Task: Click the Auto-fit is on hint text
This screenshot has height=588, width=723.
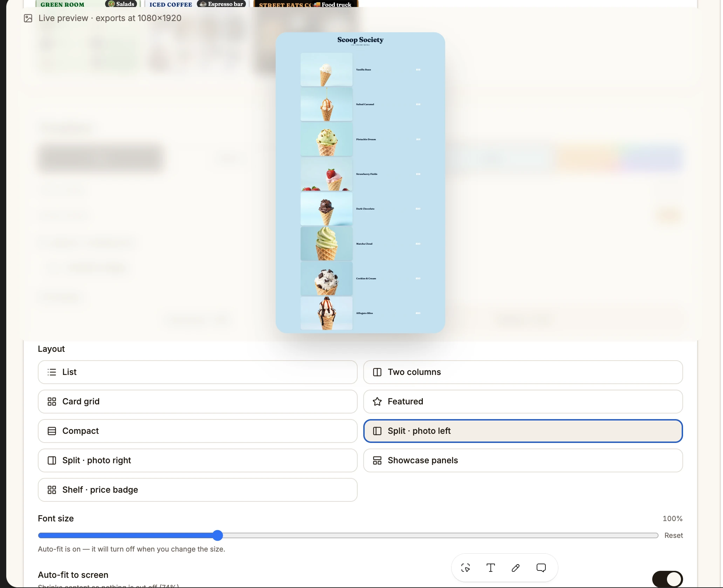Action: (x=131, y=549)
